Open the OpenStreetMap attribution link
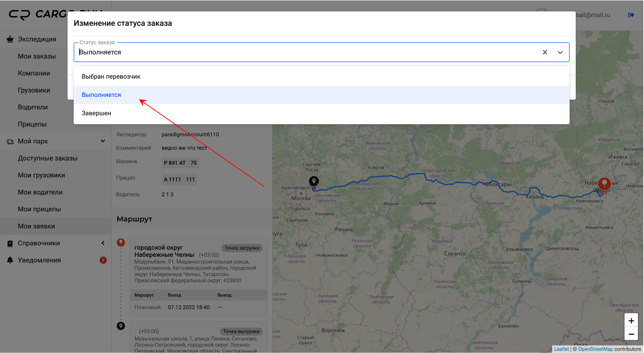The height and width of the screenshot is (353, 644). pos(595,349)
